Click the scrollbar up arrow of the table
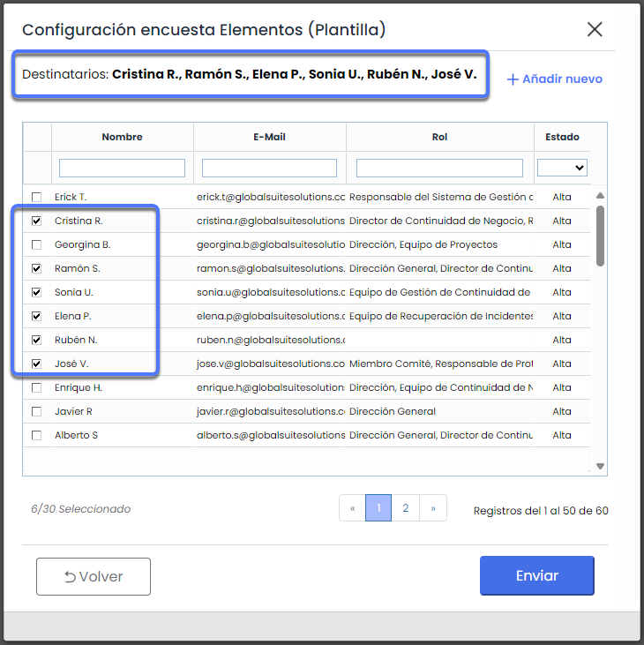Screen dimensions: 644x645 point(601,196)
